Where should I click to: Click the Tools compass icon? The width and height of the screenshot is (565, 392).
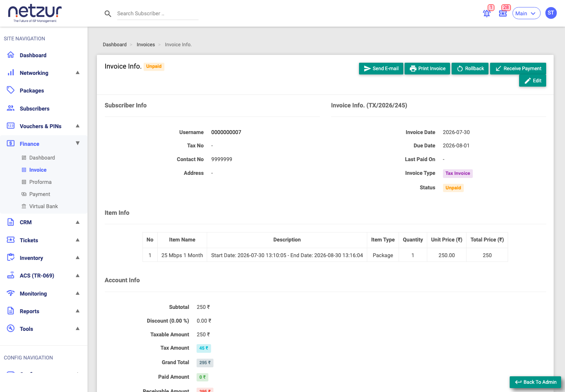pyautogui.click(x=11, y=328)
